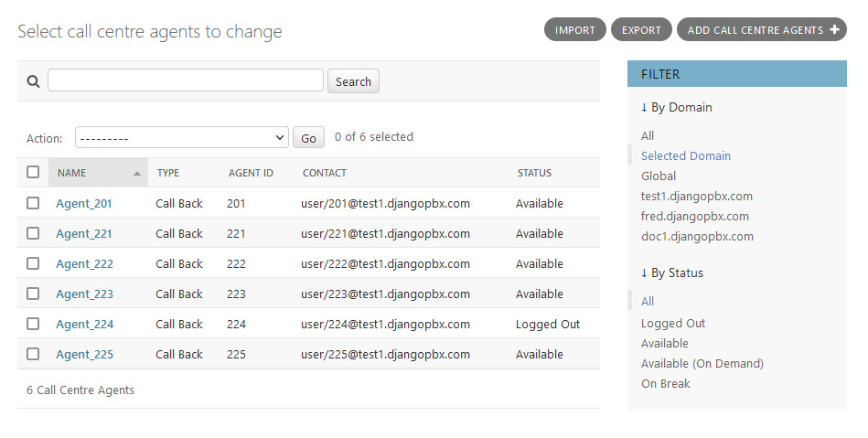868x438 pixels.
Task: Sort by the Status column header
Action: pos(534,173)
